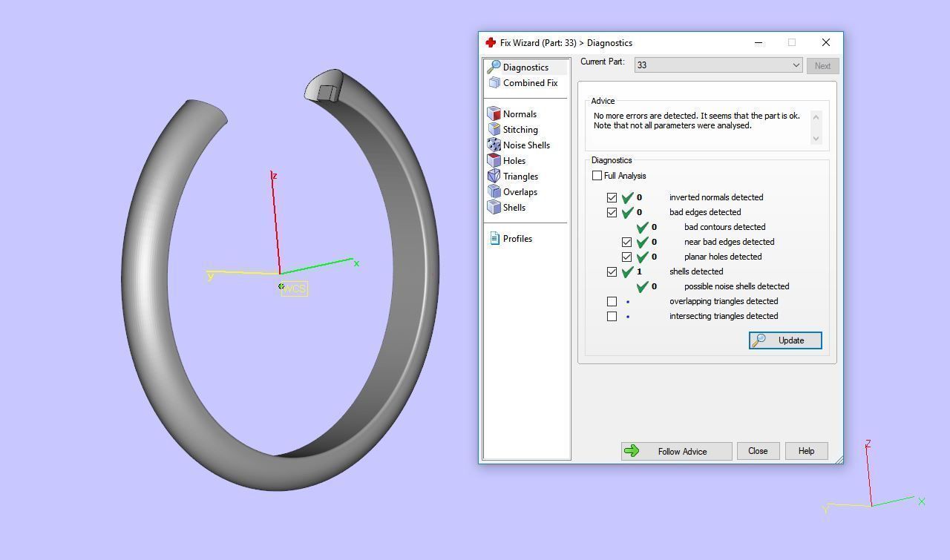Viewport: 950px width, 560px height.
Task: Click the disabled Next button
Action: (x=822, y=65)
